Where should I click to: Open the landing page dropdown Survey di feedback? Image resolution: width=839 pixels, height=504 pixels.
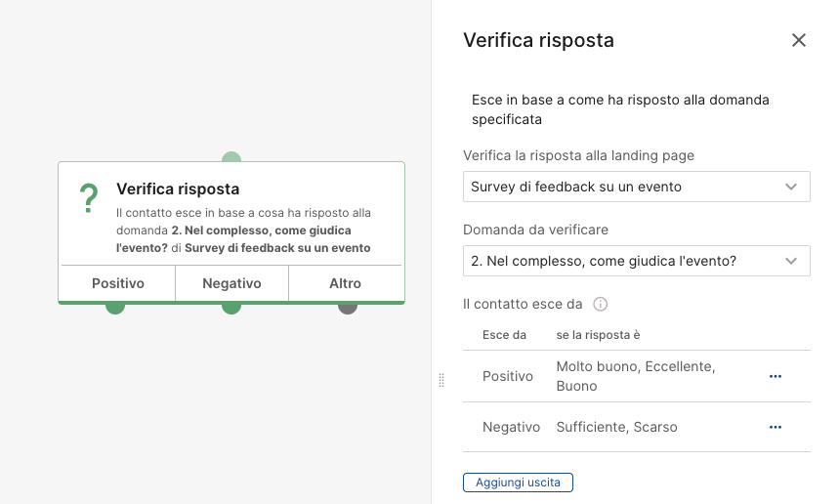click(636, 187)
